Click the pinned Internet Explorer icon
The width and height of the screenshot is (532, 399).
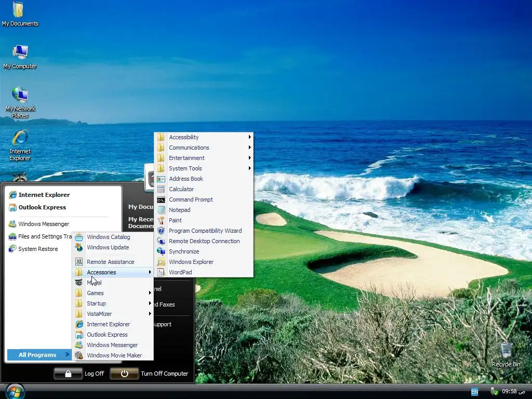point(13,195)
